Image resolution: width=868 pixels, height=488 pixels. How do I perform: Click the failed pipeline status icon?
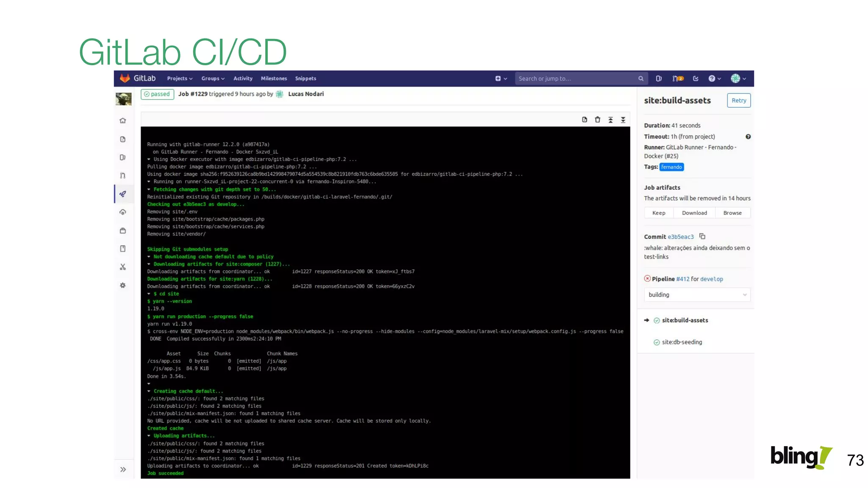point(647,279)
